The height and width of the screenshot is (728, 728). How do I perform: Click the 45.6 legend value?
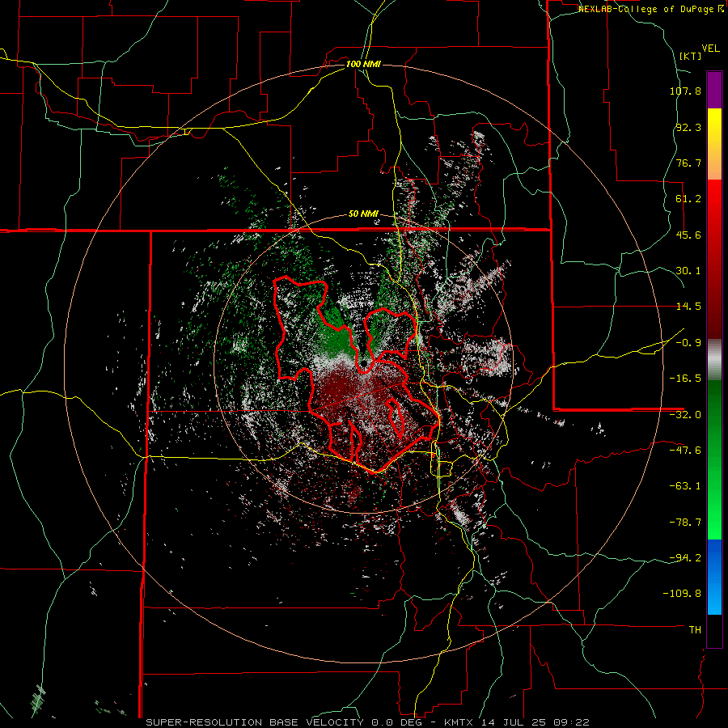pyautogui.click(x=688, y=235)
